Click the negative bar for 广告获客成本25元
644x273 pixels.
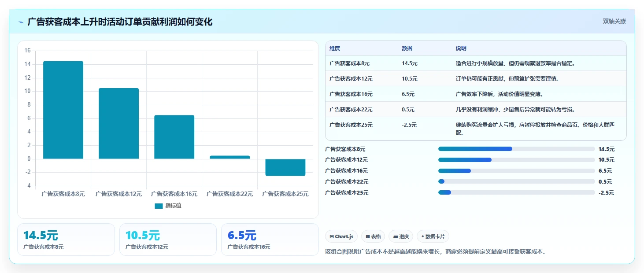[285, 167]
